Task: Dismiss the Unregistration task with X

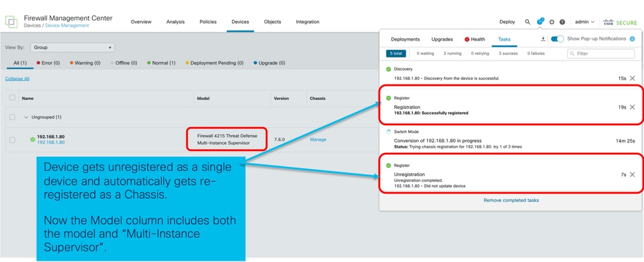Action: point(632,174)
